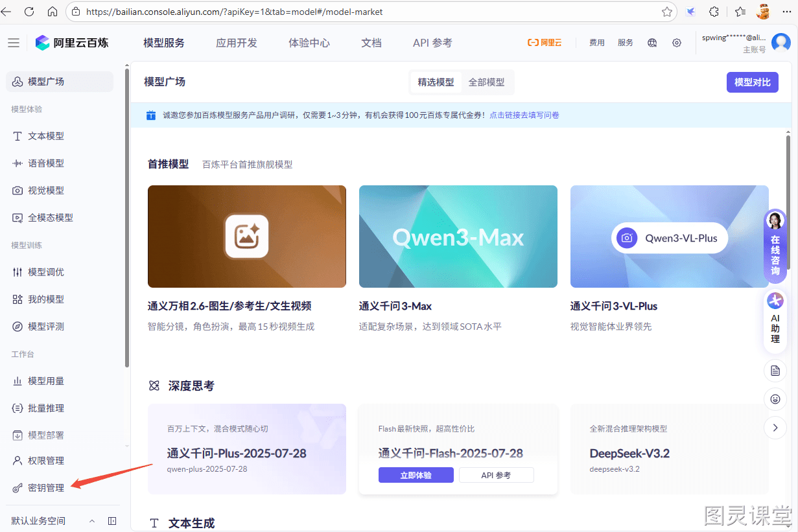Image resolution: width=798 pixels, height=532 pixels.
Task: Open the 应用开发 top menu
Action: [x=237, y=43]
